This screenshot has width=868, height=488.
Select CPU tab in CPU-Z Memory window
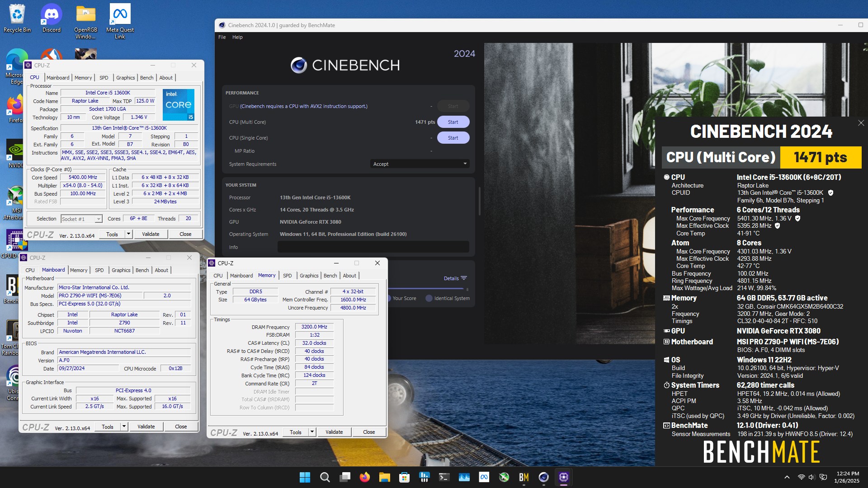218,276
